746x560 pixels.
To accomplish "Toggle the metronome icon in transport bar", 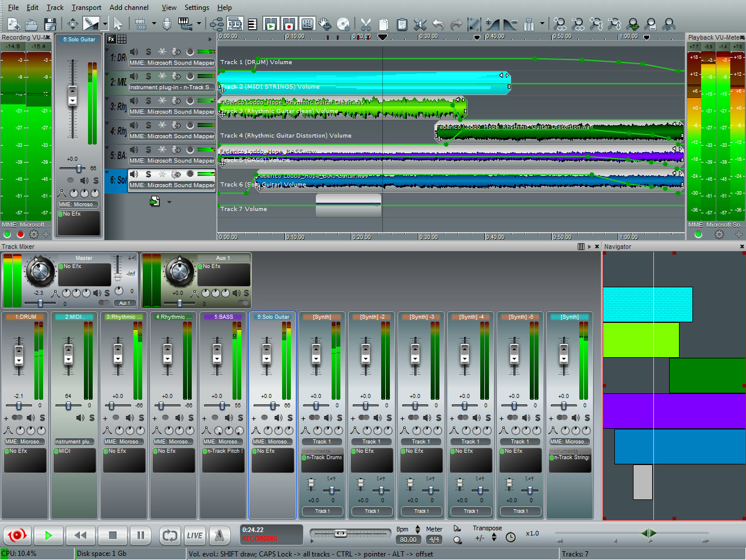I will 219,535.
